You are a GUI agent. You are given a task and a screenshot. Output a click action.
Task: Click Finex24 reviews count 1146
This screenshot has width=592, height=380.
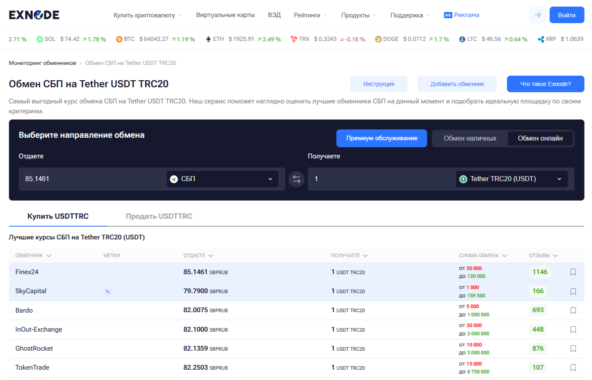[540, 272]
